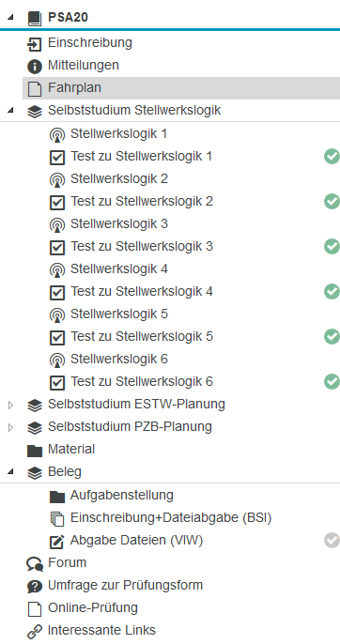Open the Aufgabenstellung folder
Viewport: 340px width, 644px height.
click(122, 496)
